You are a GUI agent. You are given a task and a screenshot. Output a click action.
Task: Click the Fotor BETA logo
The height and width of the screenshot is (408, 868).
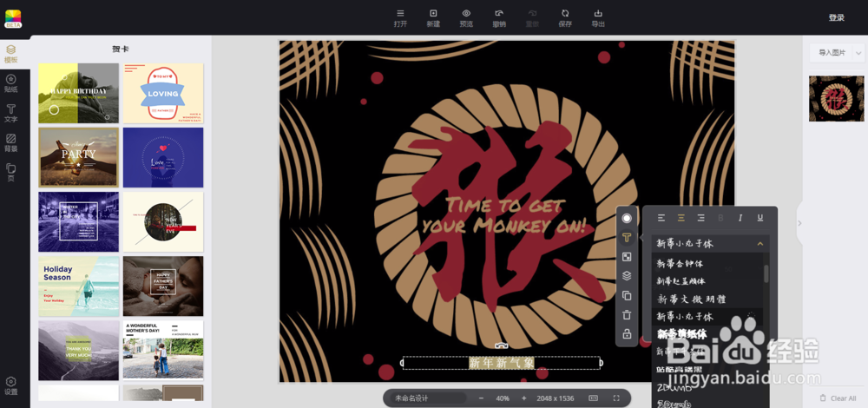[x=13, y=18]
